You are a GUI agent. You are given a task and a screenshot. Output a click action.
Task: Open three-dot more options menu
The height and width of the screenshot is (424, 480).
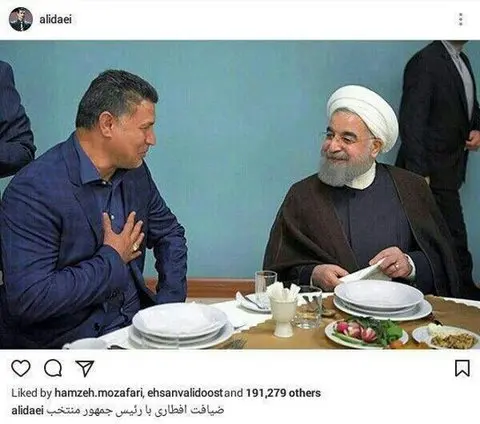pos(461,19)
